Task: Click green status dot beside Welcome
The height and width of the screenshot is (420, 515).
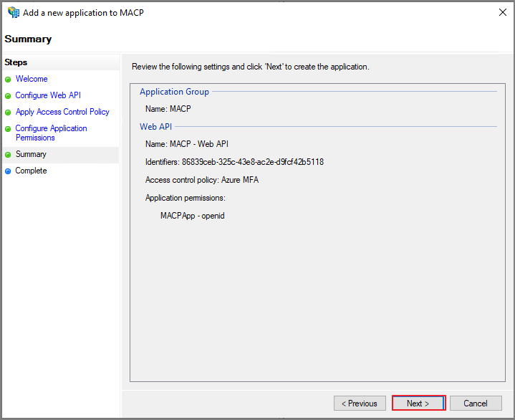Action: [x=8, y=80]
